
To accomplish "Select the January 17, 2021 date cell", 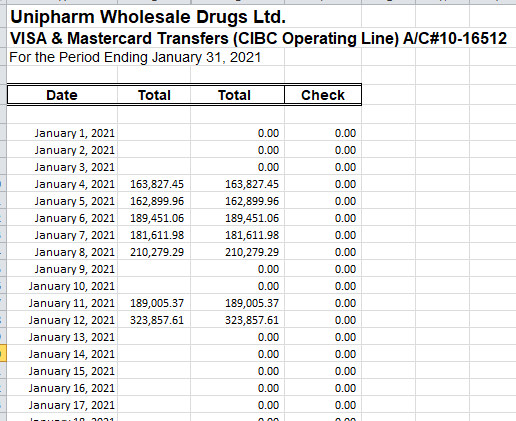I will (62, 405).
